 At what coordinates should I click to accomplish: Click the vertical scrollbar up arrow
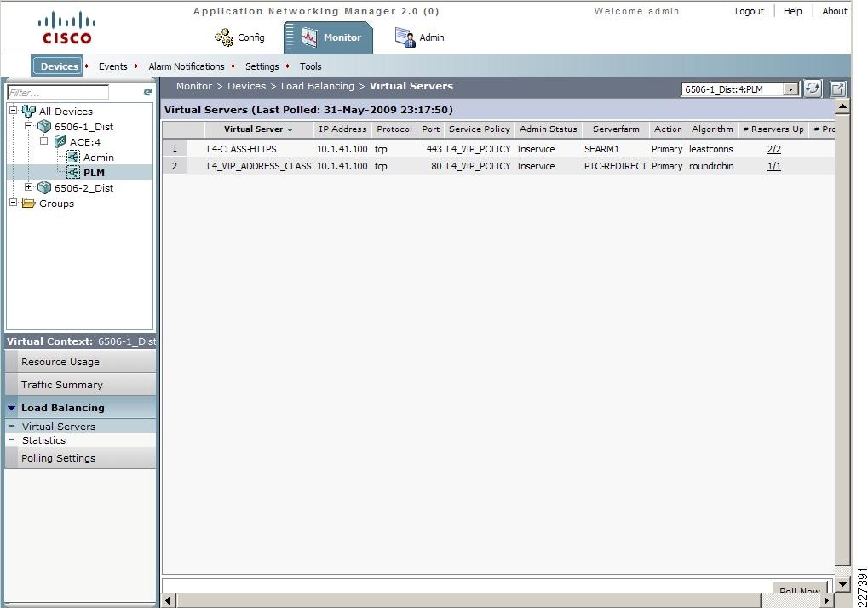842,106
